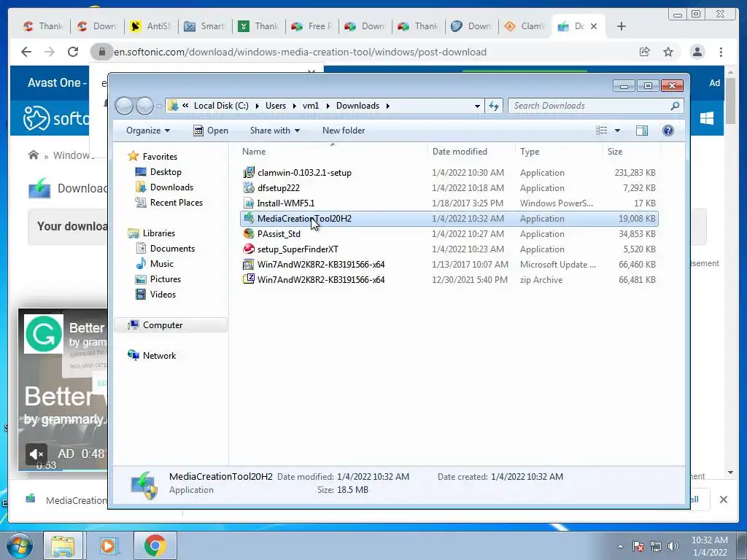This screenshot has height=560, width=747.
Task: Click the volume icon in system tray
Action: coord(673,546)
